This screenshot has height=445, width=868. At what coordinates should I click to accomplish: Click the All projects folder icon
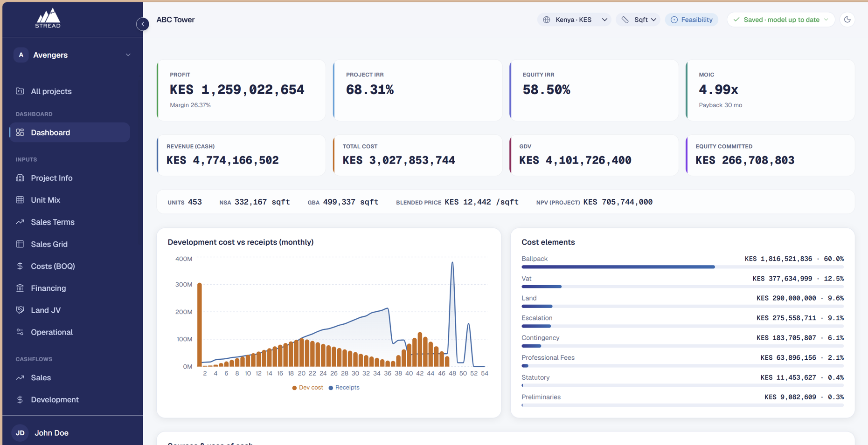point(20,91)
